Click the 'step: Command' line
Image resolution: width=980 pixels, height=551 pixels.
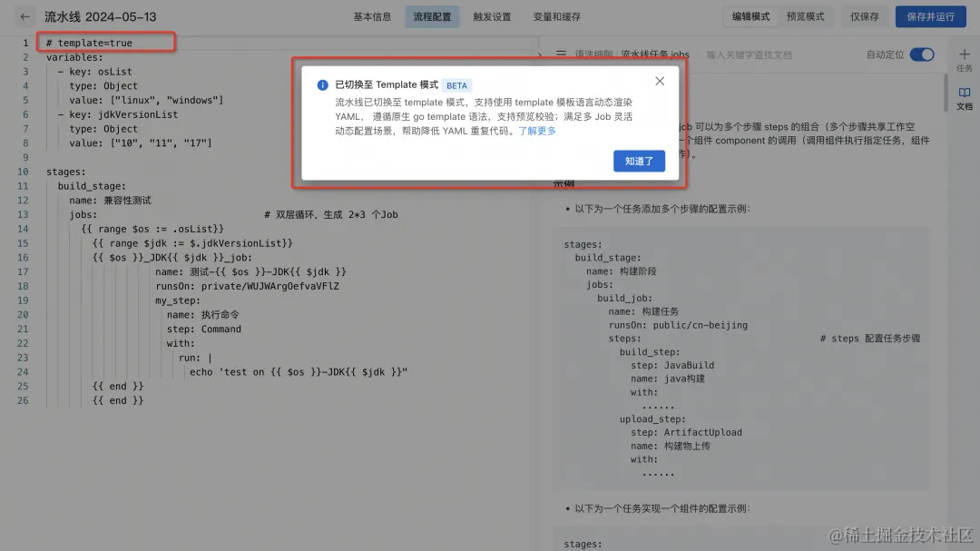tap(204, 330)
